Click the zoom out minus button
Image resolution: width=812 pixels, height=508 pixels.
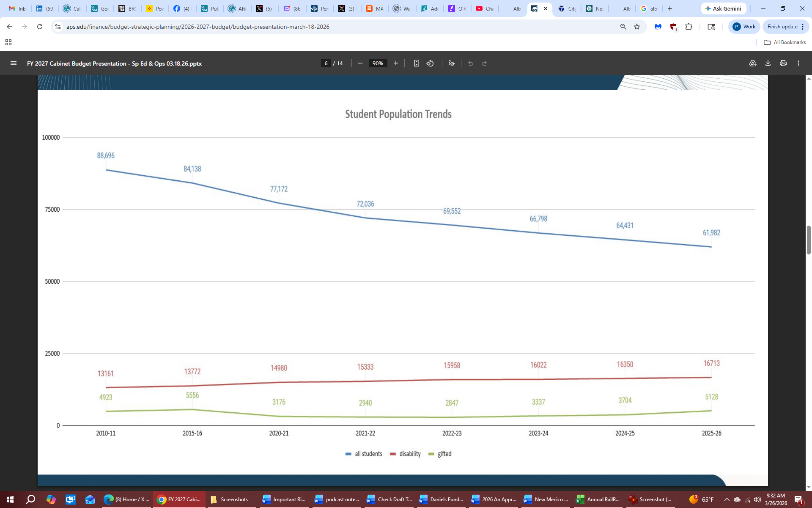click(x=360, y=63)
